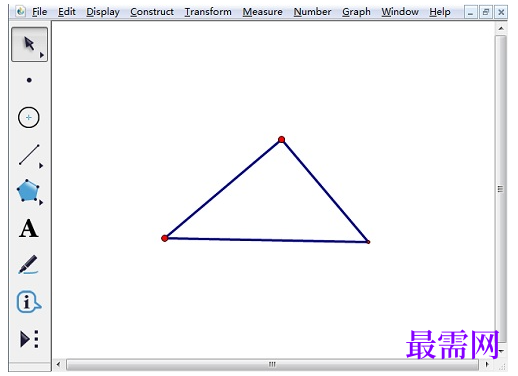Open the File menu
518x376 pixels.
[x=39, y=12]
